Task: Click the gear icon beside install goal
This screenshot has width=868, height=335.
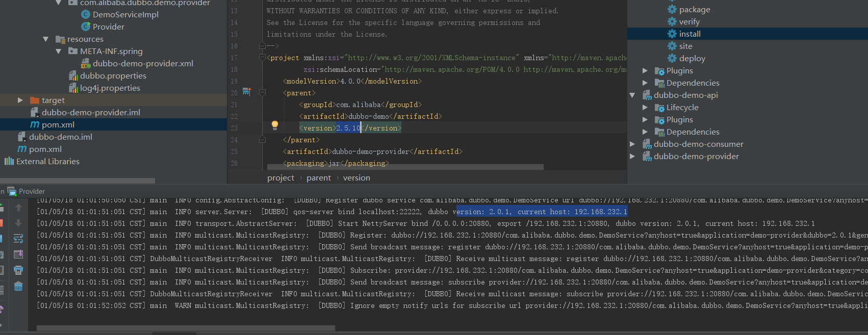Action: [672, 34]
